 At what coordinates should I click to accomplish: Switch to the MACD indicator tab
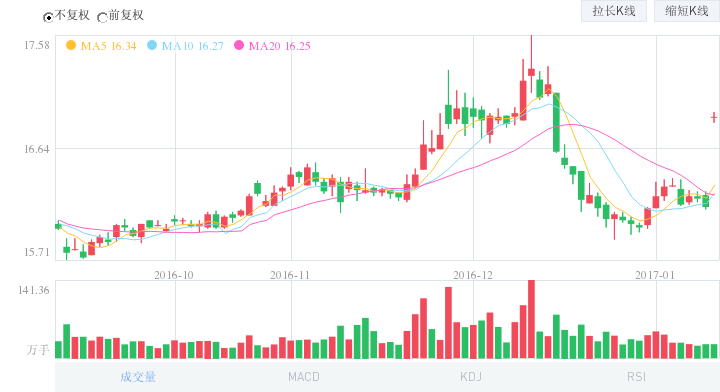click(304, 377)
